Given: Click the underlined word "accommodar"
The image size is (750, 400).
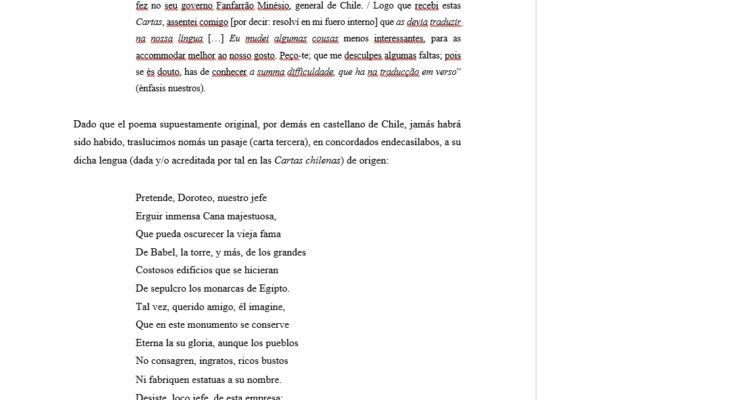Looking at the screenshot, I should 163,58.
